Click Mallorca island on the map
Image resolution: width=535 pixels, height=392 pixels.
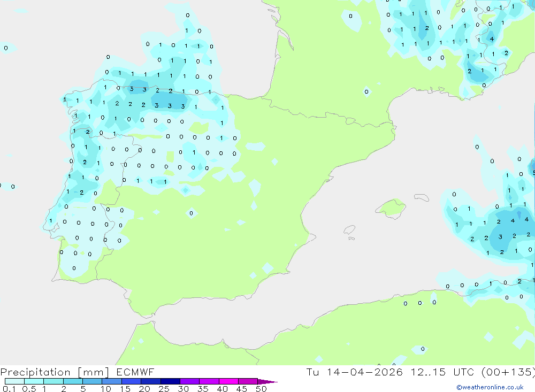point(391,208)
